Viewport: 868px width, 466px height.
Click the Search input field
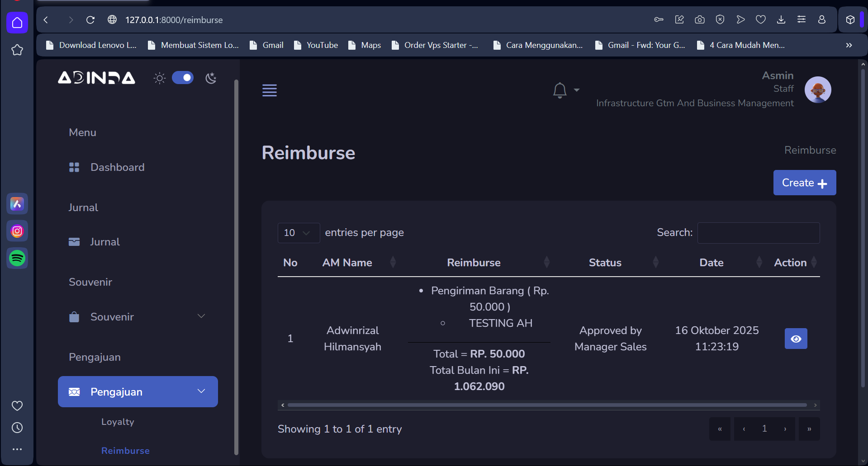(758, 233)
